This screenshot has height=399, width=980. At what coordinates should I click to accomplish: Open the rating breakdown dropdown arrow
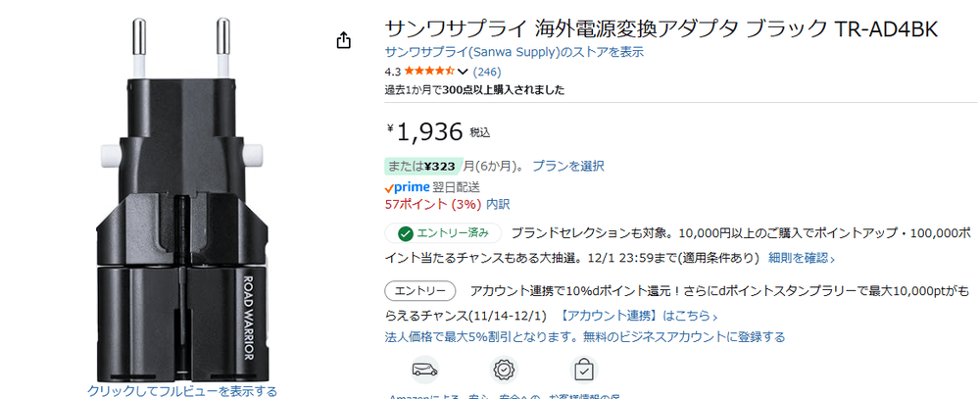pyautogui.click(x=463, y=72)
